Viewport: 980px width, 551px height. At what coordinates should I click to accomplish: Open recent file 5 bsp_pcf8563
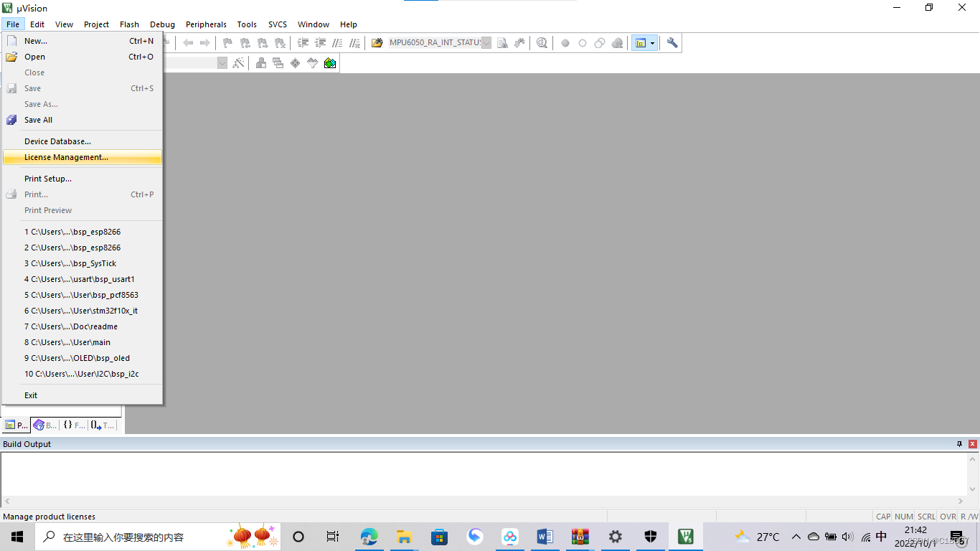83,295
